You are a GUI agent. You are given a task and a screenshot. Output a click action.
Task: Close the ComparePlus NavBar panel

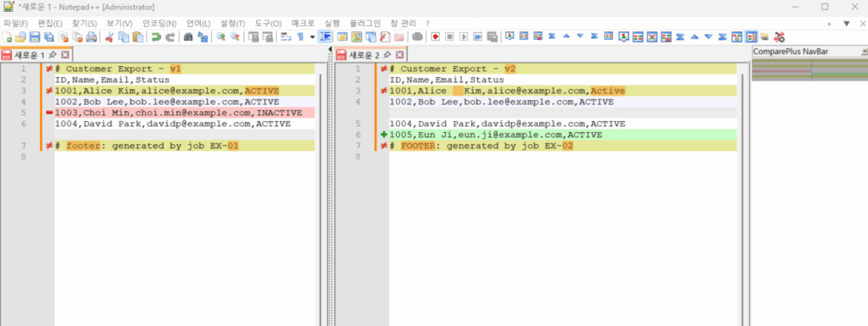(x=865, y=52)
